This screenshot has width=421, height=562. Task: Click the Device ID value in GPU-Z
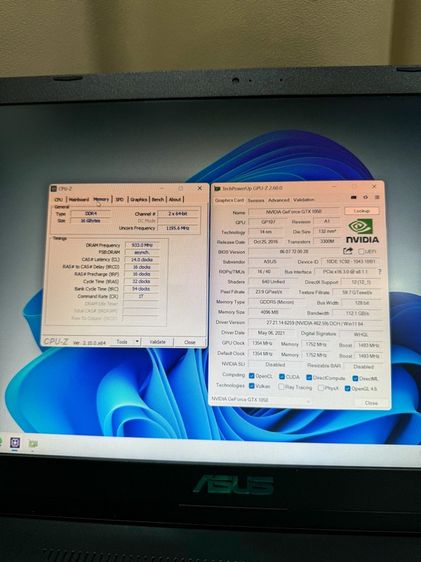[x=350, y=262]
